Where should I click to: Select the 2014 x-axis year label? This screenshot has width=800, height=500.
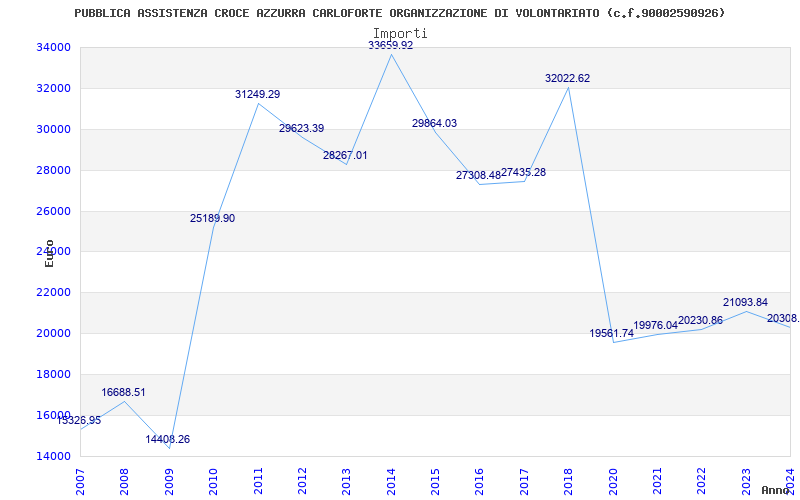391,482
